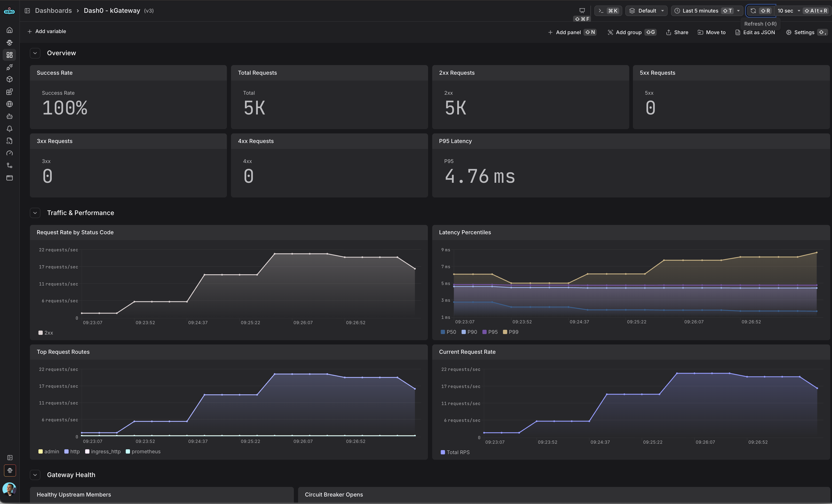Collapse the Overview section

(35, 53)
